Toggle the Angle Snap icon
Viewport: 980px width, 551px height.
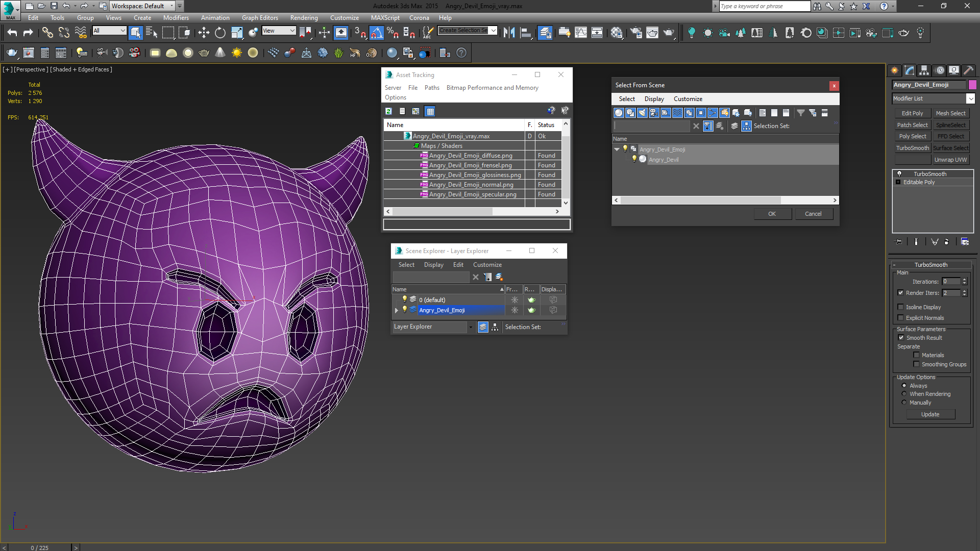(376, 33)
